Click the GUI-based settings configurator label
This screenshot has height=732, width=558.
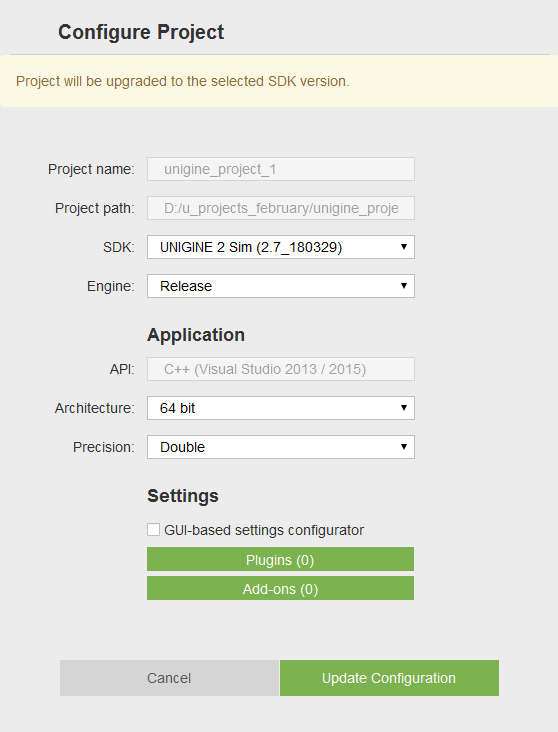(264, 530)
